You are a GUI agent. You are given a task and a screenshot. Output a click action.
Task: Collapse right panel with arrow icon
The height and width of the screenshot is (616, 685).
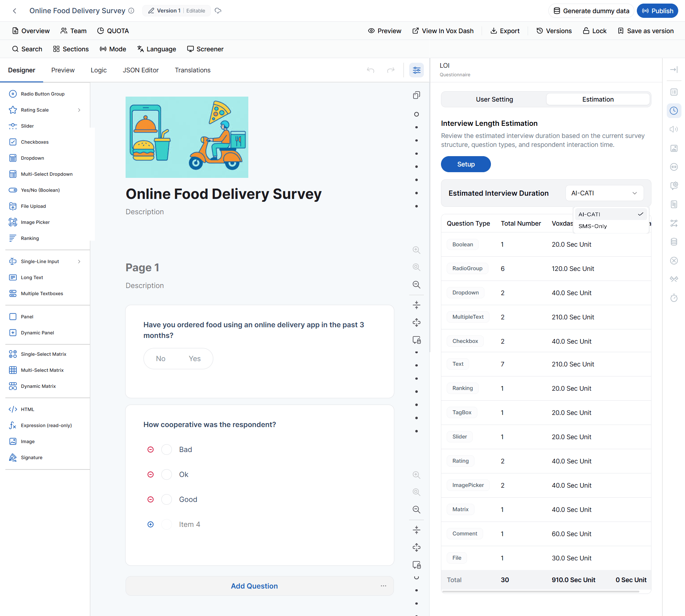click(x=674, y=70)
